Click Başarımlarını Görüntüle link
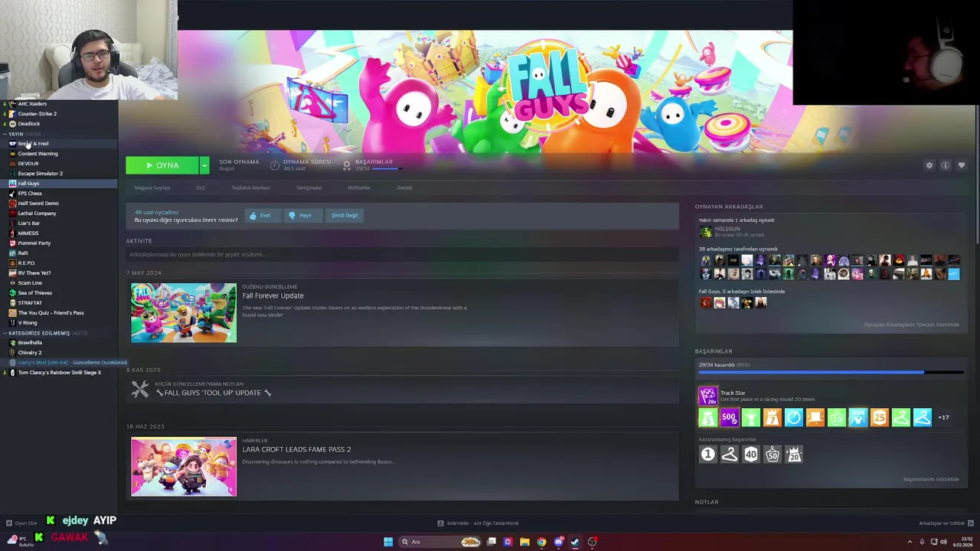 tap(931, 479)
